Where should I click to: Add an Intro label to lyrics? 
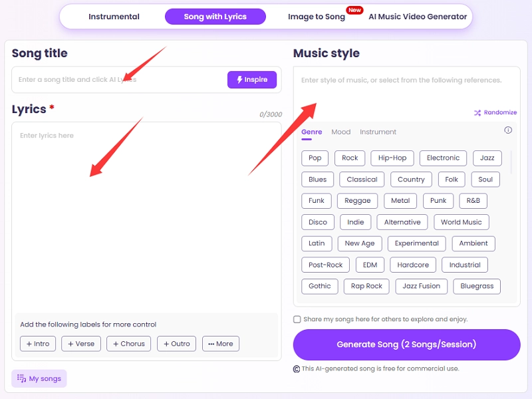coord(38,344)
